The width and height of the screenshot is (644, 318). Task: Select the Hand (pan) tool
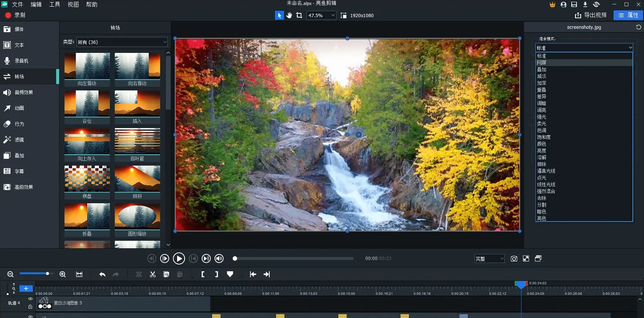coord(290,15)
